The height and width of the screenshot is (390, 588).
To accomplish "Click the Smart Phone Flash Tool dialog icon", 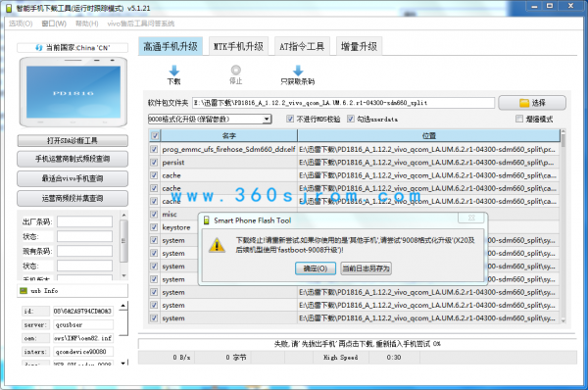I will (x=206, y=220).
